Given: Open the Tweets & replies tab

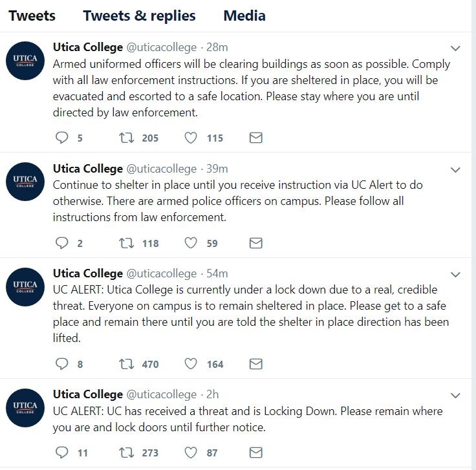Looking at the screenshot, I should [x=139, y=16].
